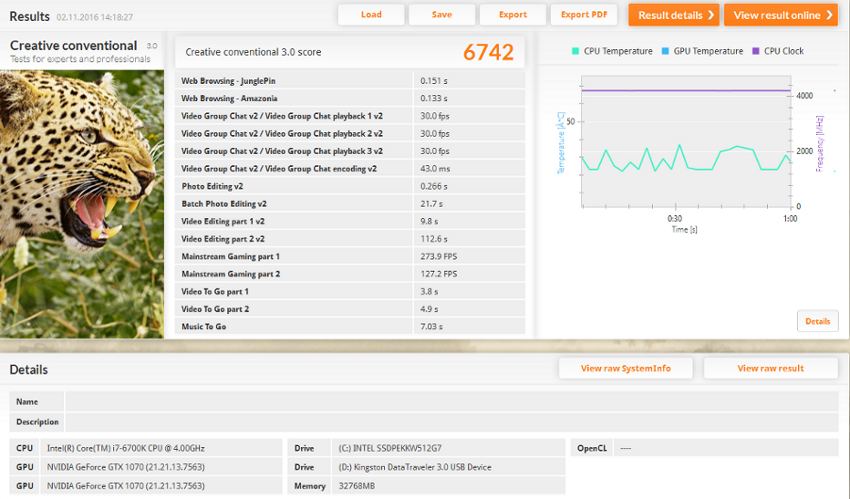The width and height of the screenshot is (850, 499).
Task: Click the 7.03 s value
Action: [x=432, y=326]
